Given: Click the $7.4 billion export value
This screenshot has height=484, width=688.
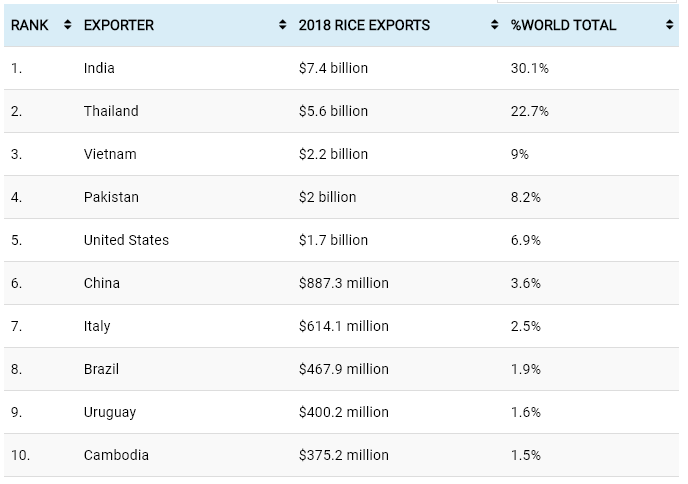Looking at the screenshot, I should 333,68.
